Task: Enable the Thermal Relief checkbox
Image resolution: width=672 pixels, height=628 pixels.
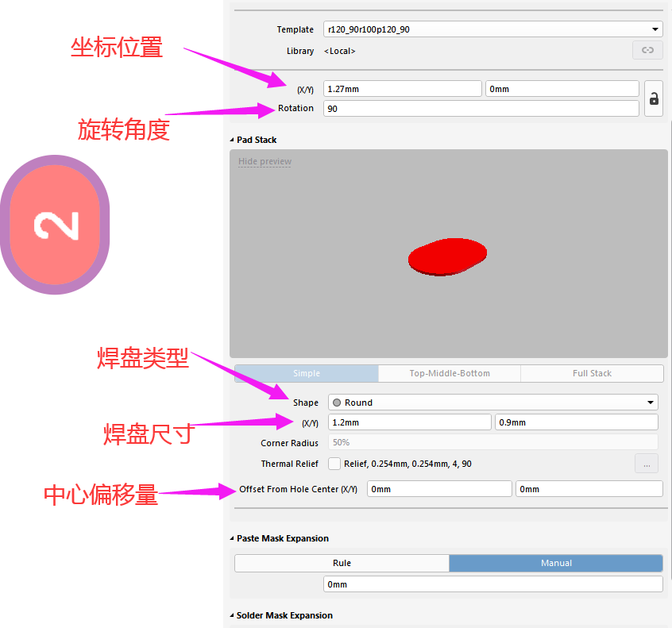Action: tap(334, 464)
